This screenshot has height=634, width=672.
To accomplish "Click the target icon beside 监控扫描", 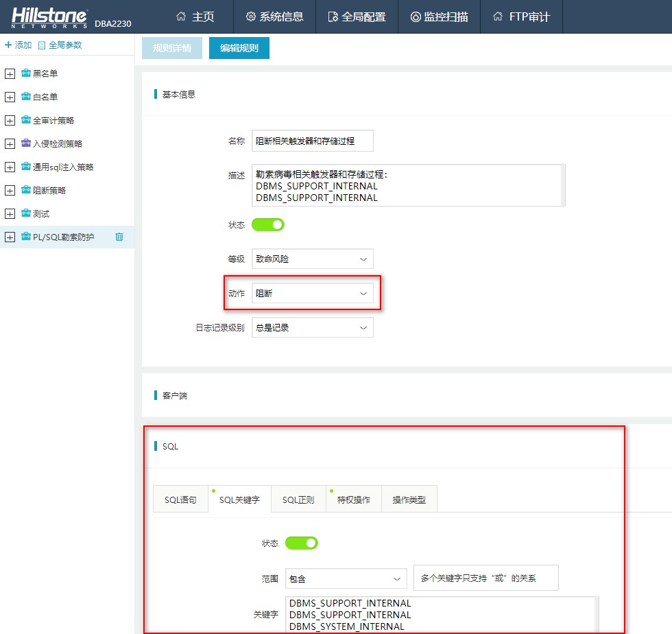I will point(416,16).
